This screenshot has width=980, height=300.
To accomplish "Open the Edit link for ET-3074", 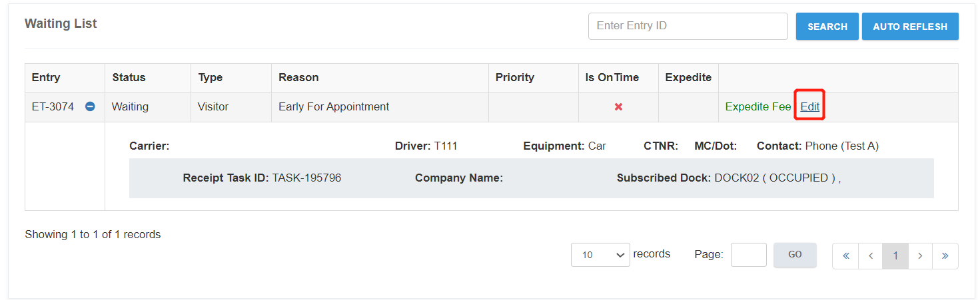I will click(x=809, y=106).
